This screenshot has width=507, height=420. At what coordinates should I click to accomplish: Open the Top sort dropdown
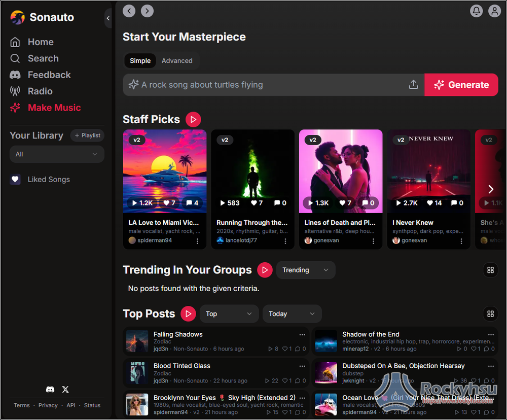point(229,314)
